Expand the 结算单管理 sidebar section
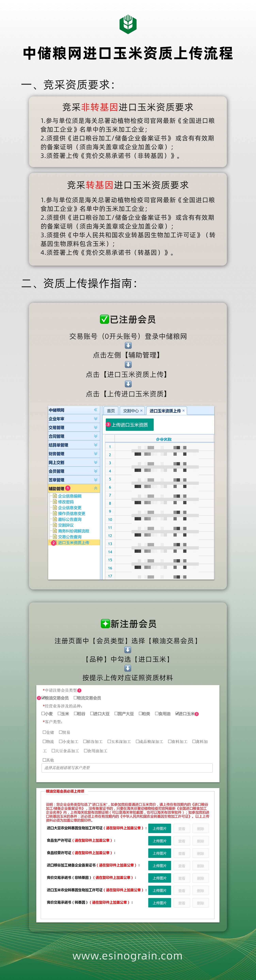The height and width of the screenshot is (980, 256). pyautogui.click(x=96, y=445)
